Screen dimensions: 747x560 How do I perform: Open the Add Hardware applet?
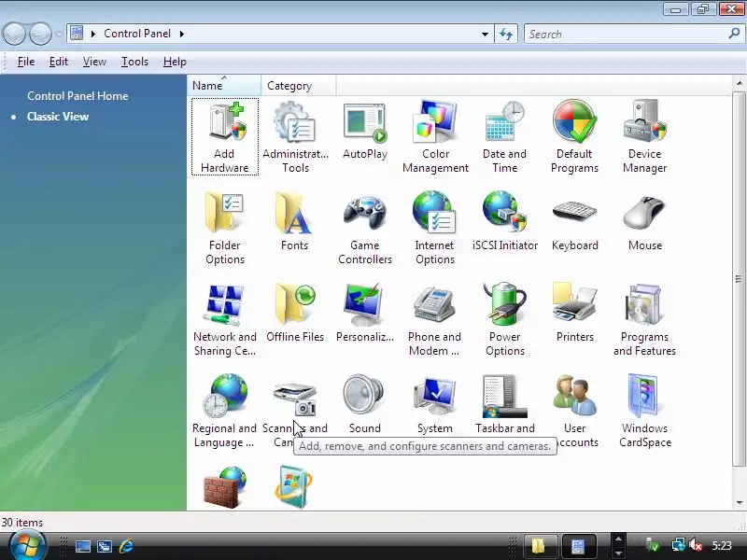tap(225, 137)
